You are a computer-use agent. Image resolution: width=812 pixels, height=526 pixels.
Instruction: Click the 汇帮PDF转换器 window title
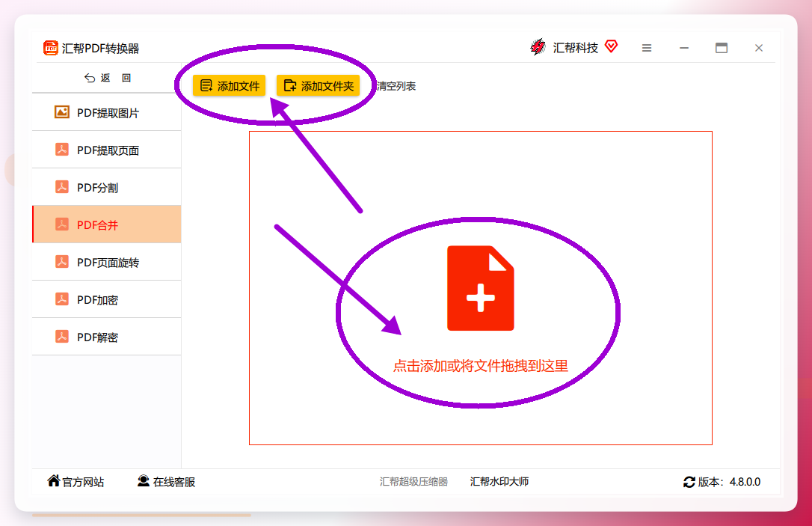point(100,49)
